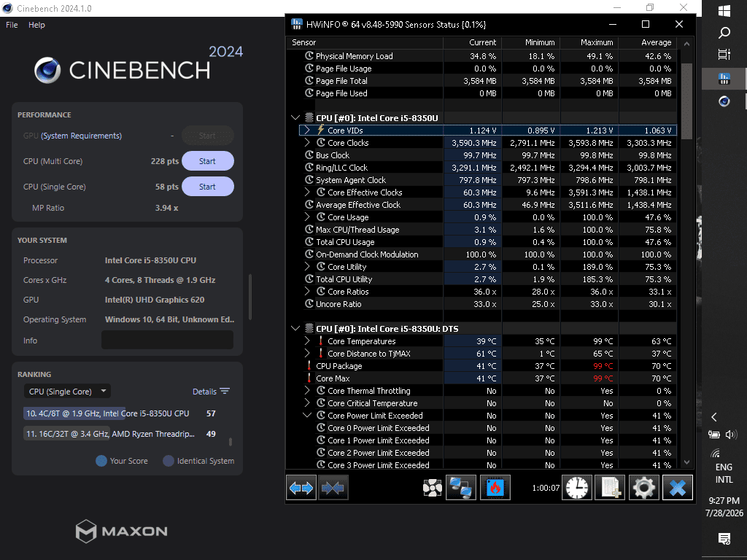Open HWiNFO network remote monitoring icon
This screenshot has width=747, height=560.
[461, 488]
